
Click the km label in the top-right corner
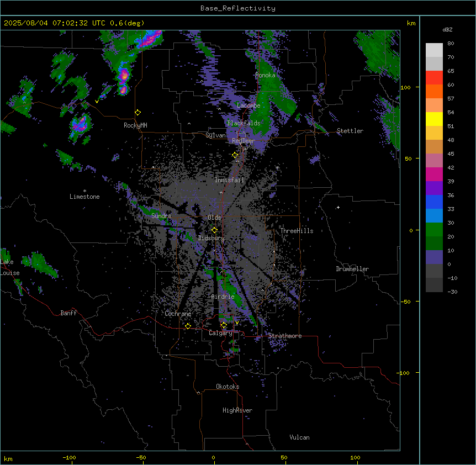(411, 23)
